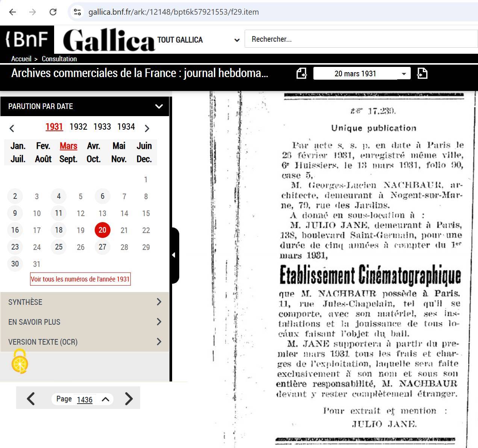Image resolution: width=478 pixels, height=448 pixels.
Task: Open site information icon in address bar
Action: point(77,12)
